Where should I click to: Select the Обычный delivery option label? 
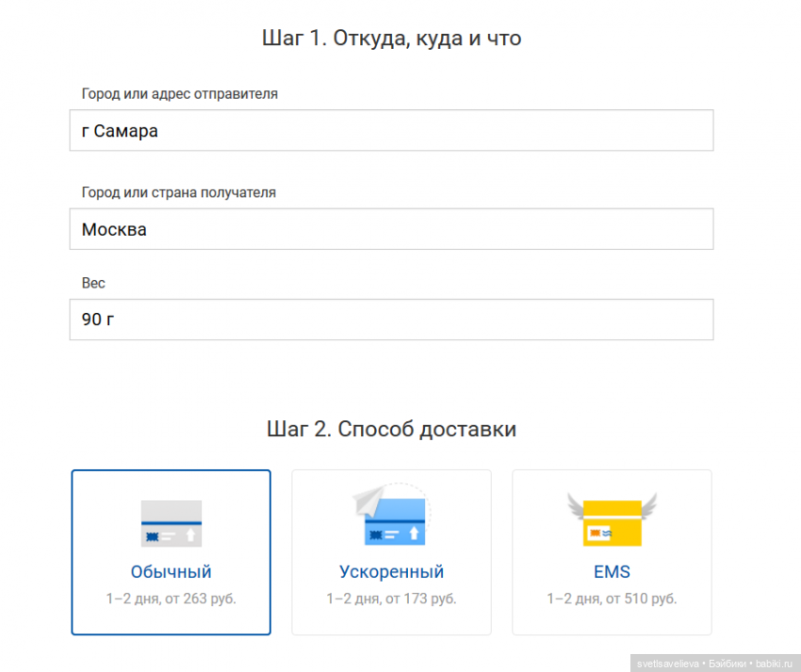pos(171,572)
